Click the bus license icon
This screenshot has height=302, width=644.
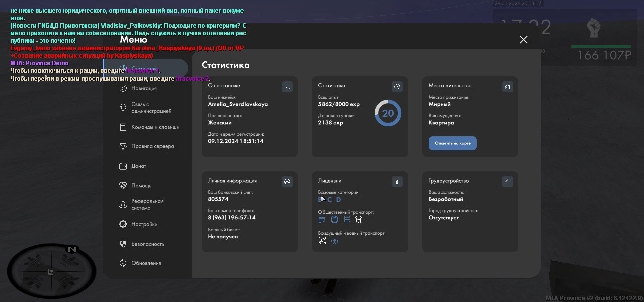(x=334, y=220)
